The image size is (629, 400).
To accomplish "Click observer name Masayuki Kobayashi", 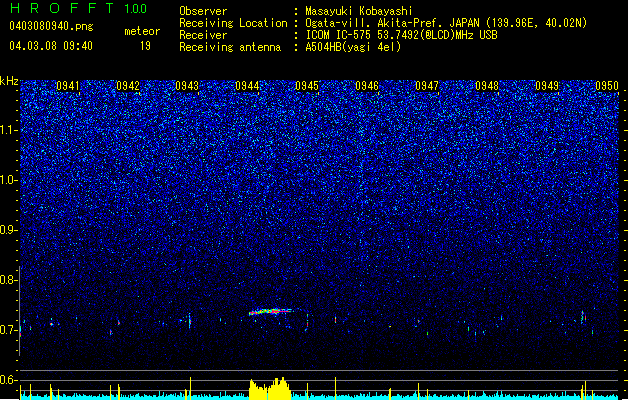I will pyautogui.click(x=359, y=11).
